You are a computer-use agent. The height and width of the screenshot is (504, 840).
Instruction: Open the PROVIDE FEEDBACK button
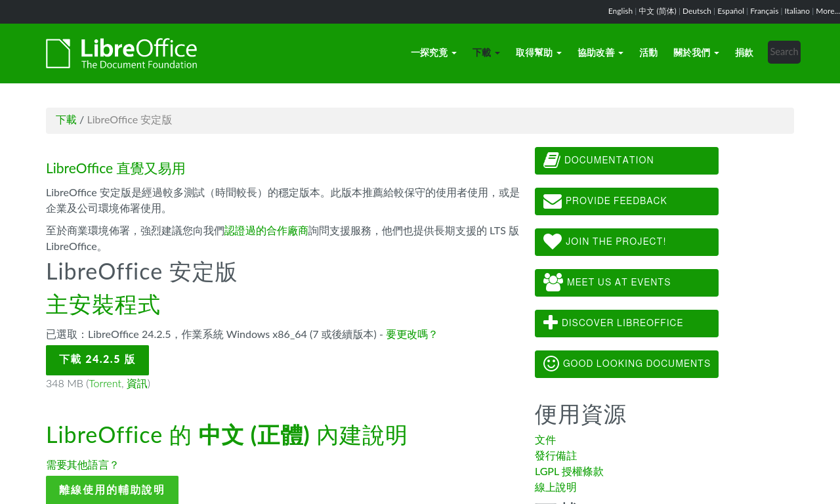[627, 201]
